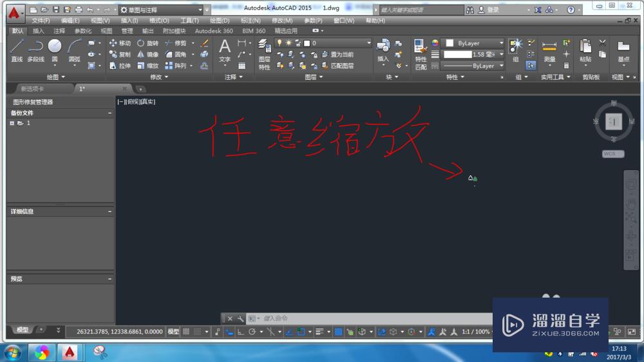Toggle ortho mode in status bar
Screen dimensions: 644x362
[241, 332]
